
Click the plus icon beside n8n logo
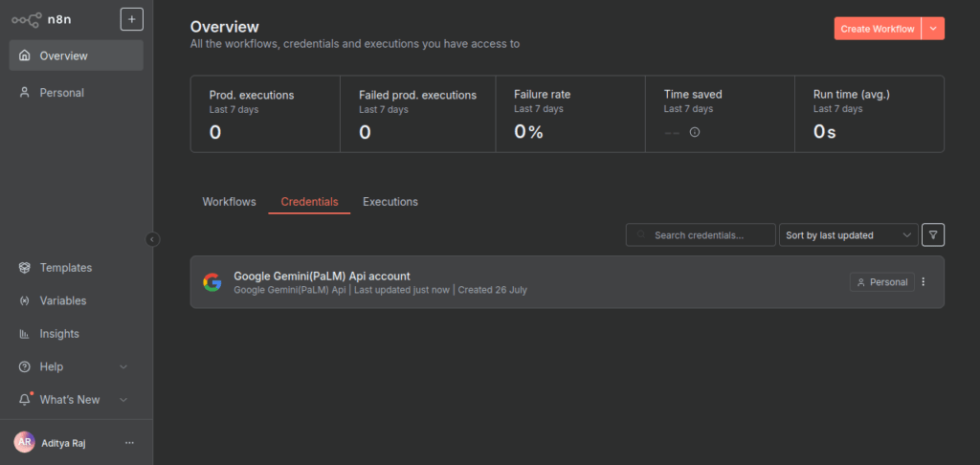(131, 19)
